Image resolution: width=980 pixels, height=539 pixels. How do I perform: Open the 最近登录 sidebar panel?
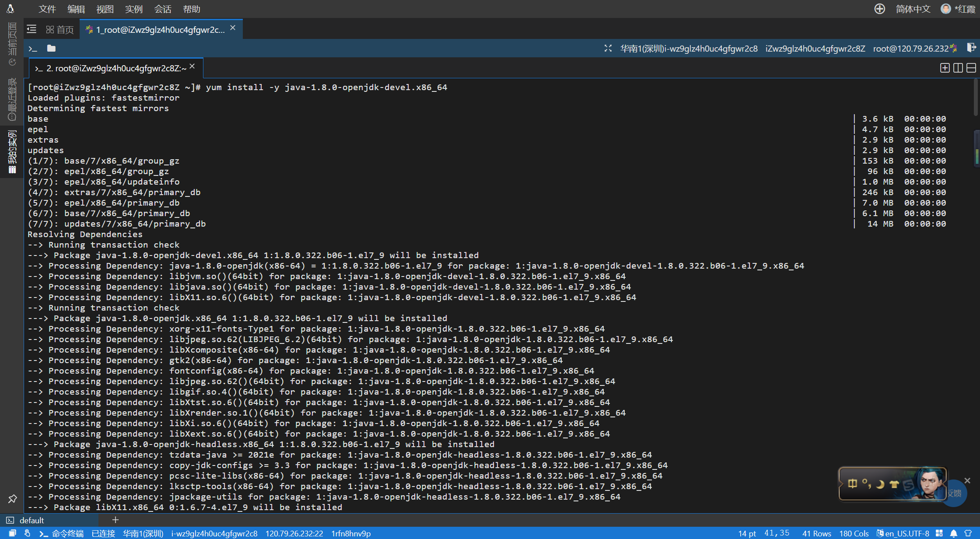pos(12,100)
